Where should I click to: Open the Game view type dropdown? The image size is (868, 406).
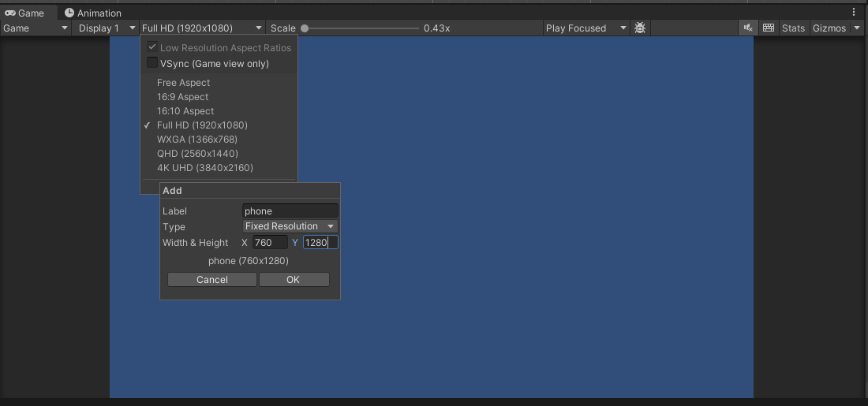point(36,28)
